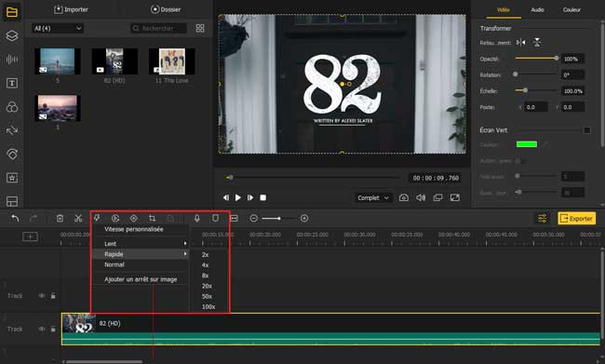605x364 pixels.
Task: Open the All (4) media filter dropdown
Action: click(58, 28)
